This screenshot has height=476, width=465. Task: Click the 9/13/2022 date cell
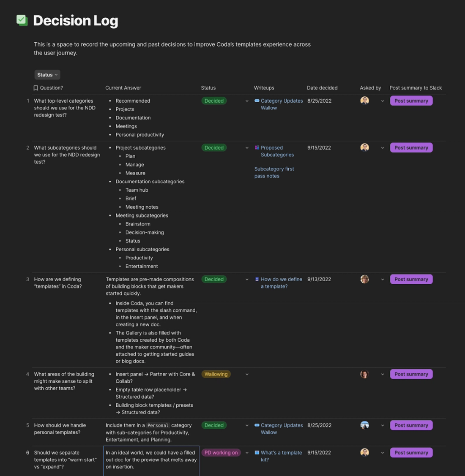(319, 279)
